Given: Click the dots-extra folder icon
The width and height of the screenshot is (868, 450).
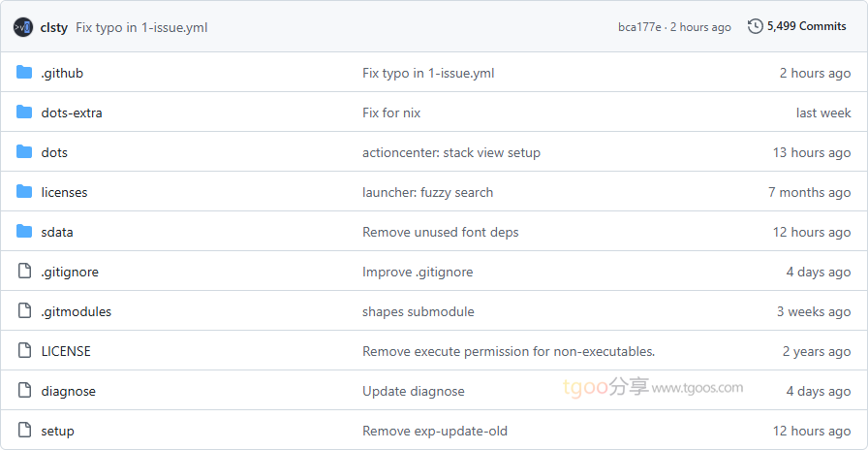Looking at the screenshot, I should pyautogui.click(x=24, y=112).
